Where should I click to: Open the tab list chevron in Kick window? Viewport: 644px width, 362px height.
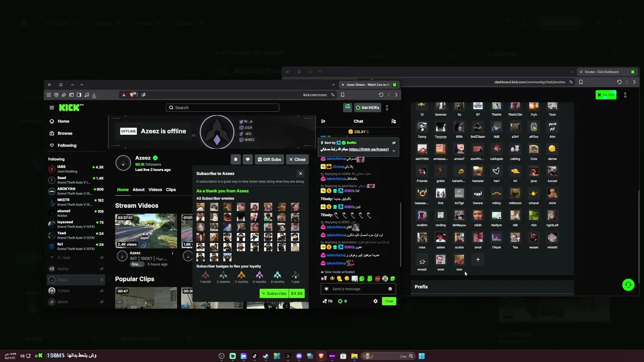(82, 84)
